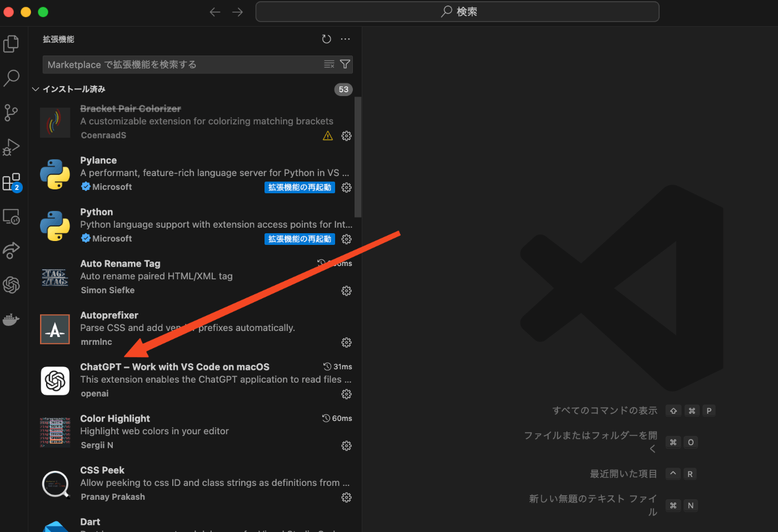Click the 拡張機能 panel title
Image resolution: width=778 pixels, height=532 pixels.
[58, 39]
